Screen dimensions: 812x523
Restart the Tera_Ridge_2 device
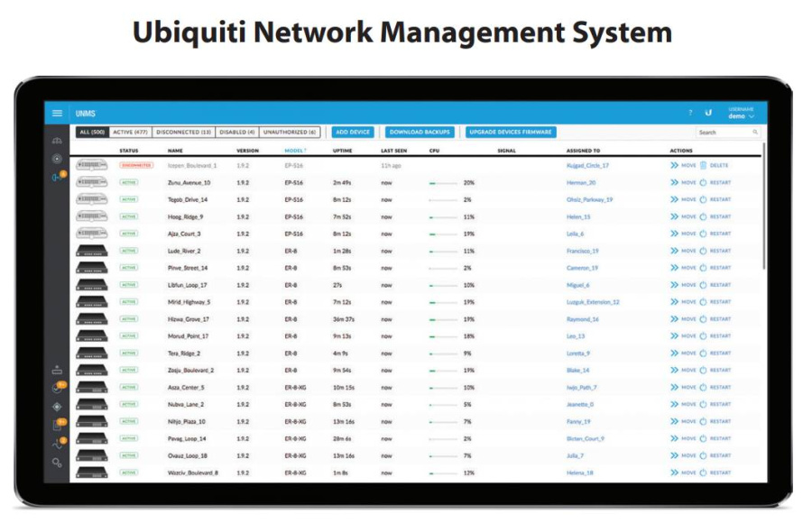tap(715, 353)
